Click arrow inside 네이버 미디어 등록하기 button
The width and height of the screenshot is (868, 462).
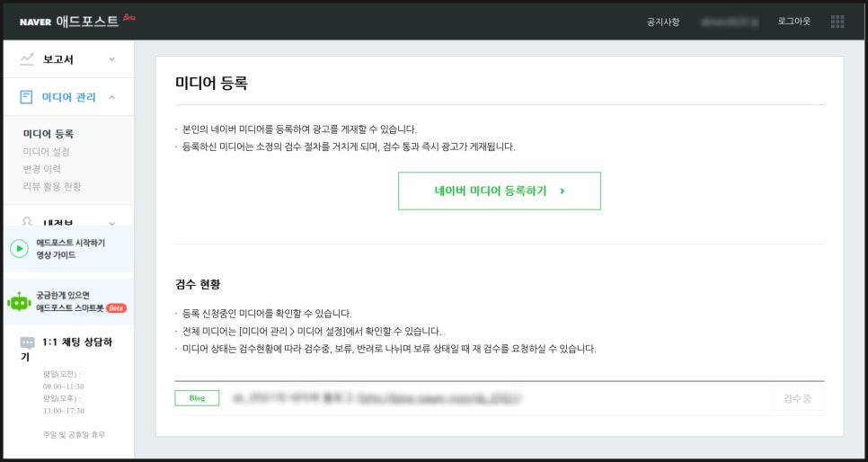[562, 191]
